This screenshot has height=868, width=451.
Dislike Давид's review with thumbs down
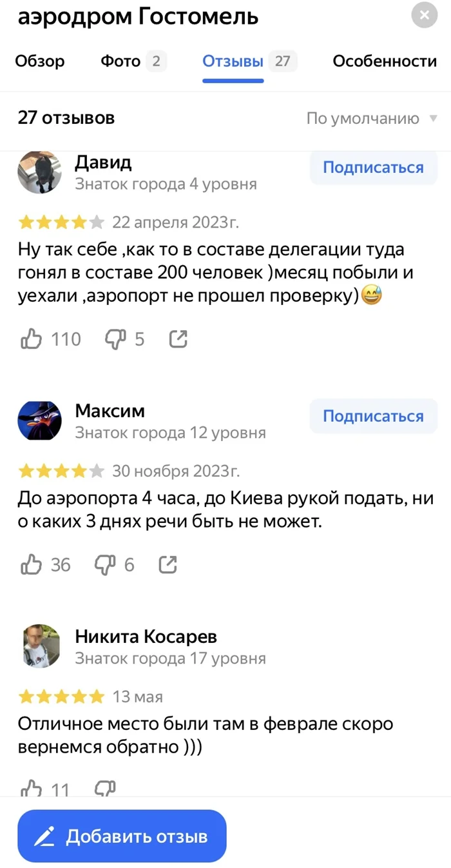click(x=115, y=339)
